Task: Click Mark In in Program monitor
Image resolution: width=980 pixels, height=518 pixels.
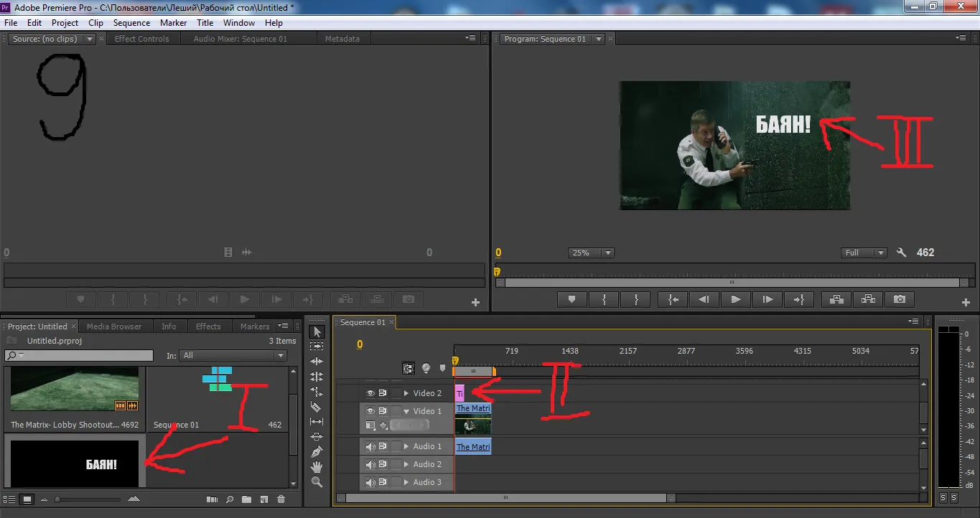Action: pos(605,300)
